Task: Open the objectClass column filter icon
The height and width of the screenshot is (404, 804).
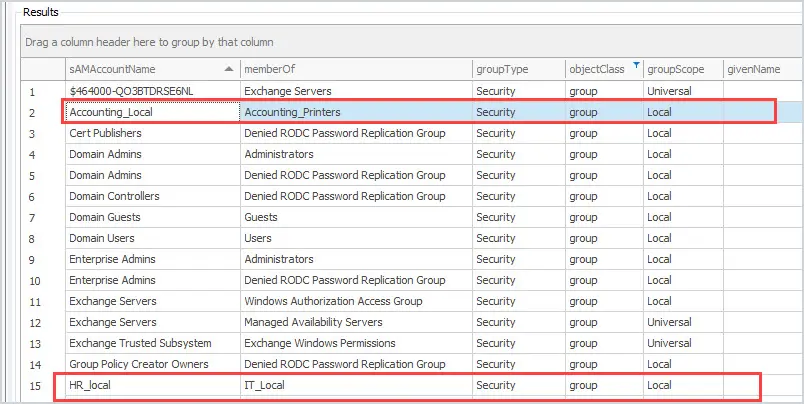Action: click(x=636, y=65)
